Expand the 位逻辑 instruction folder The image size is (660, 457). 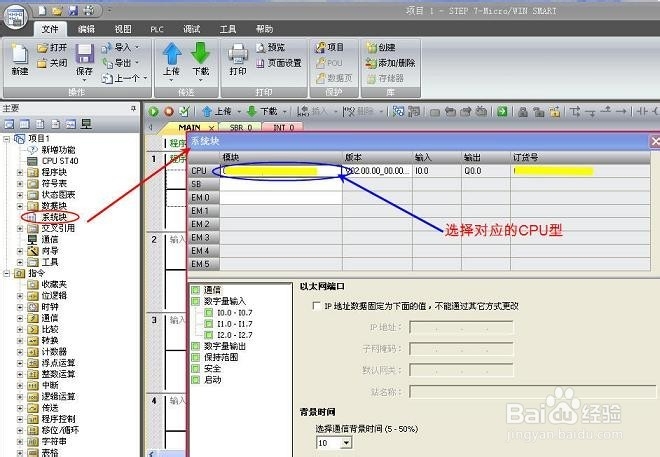tap(20, 296)
